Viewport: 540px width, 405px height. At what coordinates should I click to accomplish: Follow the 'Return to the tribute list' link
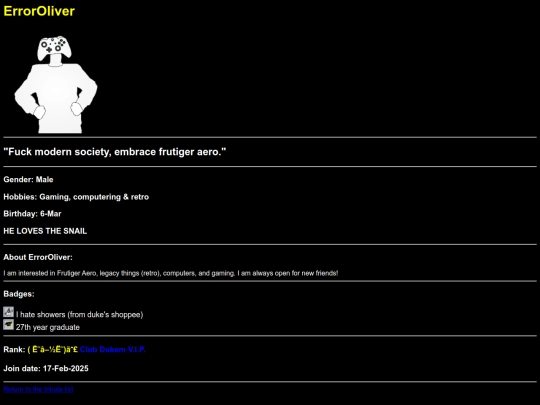38,389
